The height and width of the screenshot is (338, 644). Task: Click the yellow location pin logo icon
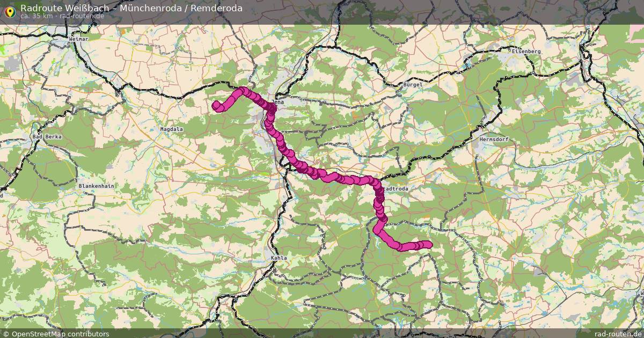pyautogui.click(x=10, y=11)
